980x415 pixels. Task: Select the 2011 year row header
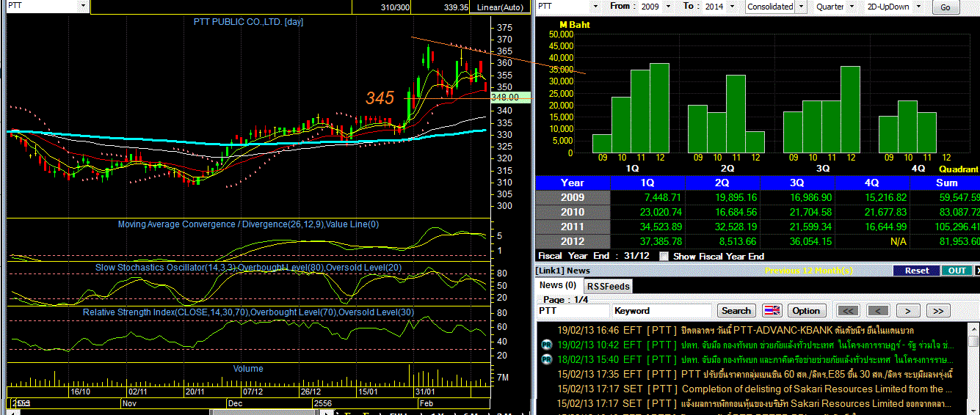tap(573, 227)
